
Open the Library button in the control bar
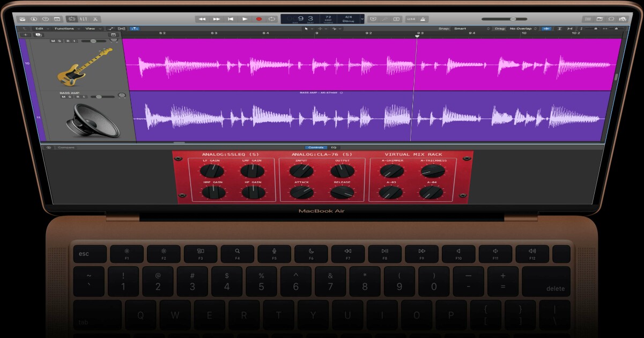pos(23,19)
